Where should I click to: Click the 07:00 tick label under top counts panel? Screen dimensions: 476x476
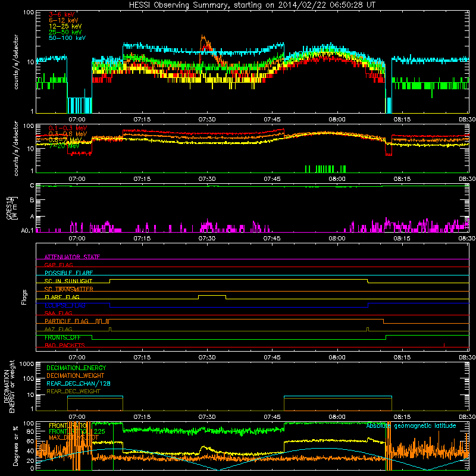click(77, 120)
